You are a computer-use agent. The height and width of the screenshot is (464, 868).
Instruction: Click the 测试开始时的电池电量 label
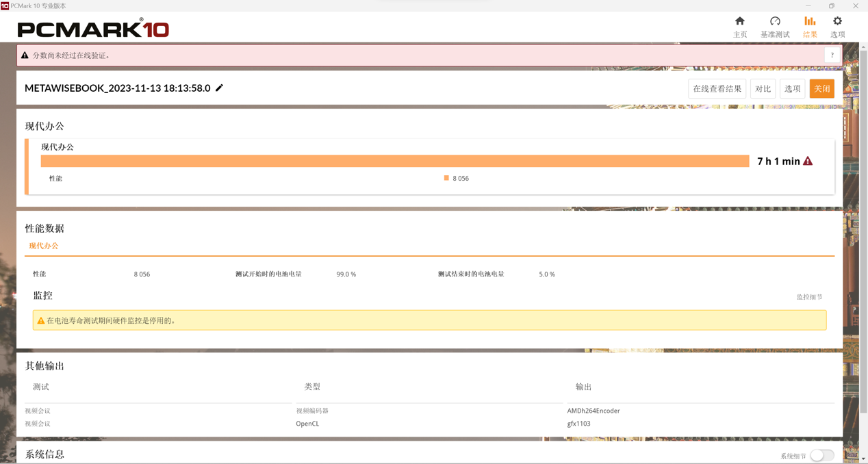[x=268, y=274]
